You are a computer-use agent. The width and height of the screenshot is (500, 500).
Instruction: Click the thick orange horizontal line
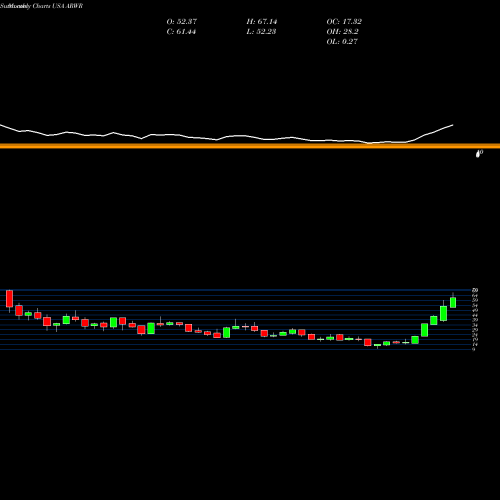(x=250, y=146)
